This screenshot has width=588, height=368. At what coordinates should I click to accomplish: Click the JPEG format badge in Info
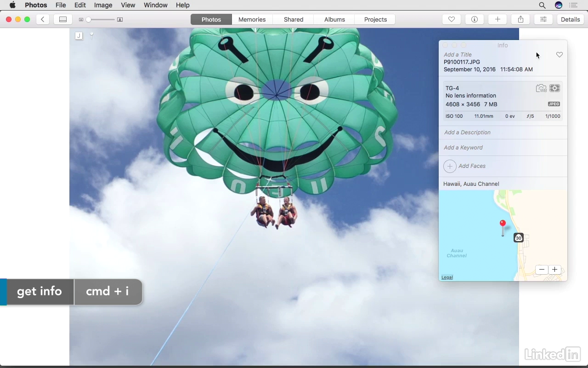pos(554,104)
